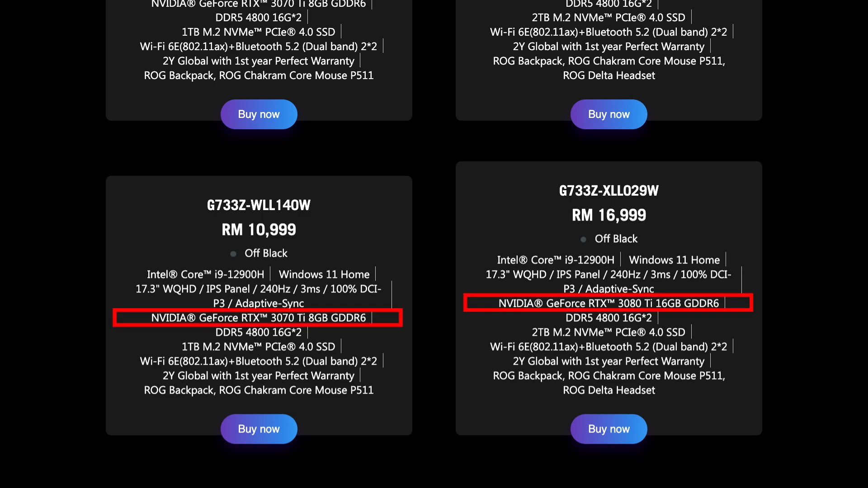Click 2TB M.2 NVMe SSD spec in XLL029W card
The height and width of the screenshot is (488, 868).
(x=609, y=332)
